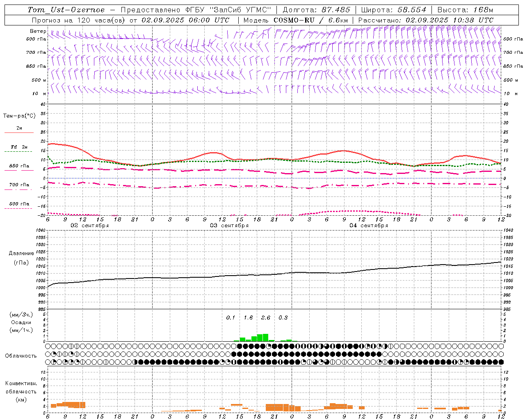The width and height of the screenshot is (525, 420).
Task: Click the dashed green Td legend line sample
Action: click(x=18, y=152)
